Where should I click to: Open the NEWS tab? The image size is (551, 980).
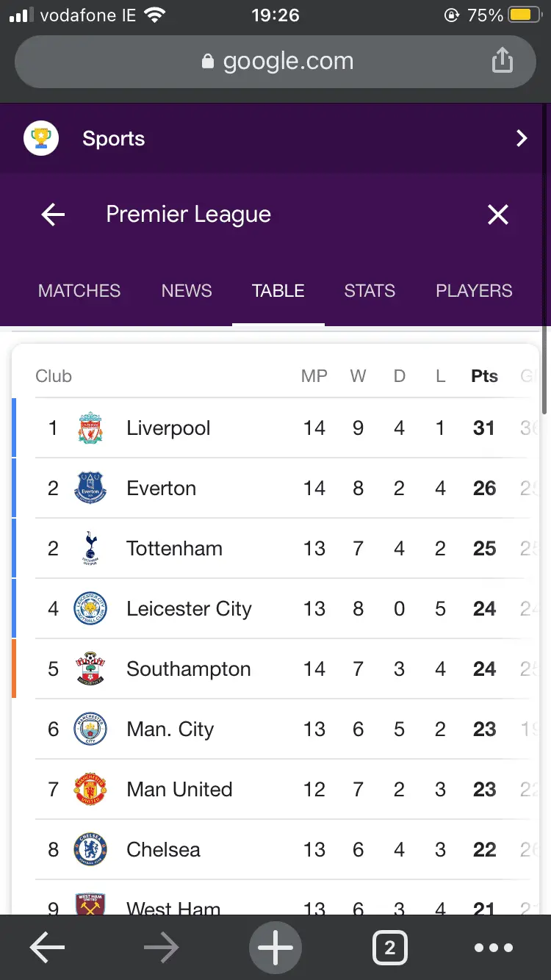[187, 291]
